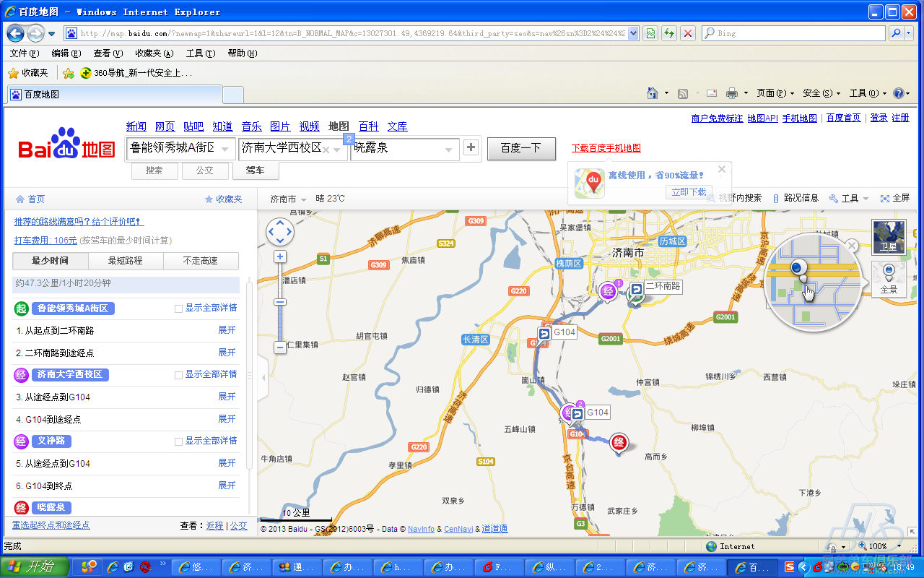Switch to the 搜索 search tab
The height and width of the screenshot is (578, 924).
[x=154, y=171]
